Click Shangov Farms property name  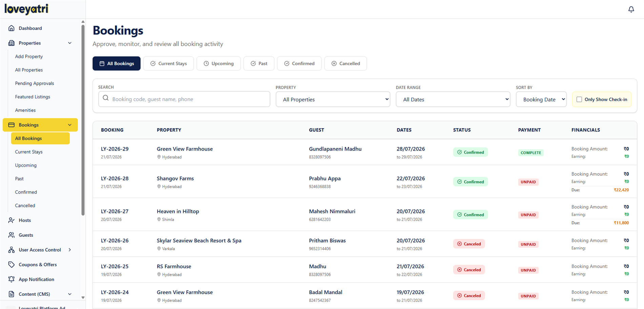click(x=175, y=178)
